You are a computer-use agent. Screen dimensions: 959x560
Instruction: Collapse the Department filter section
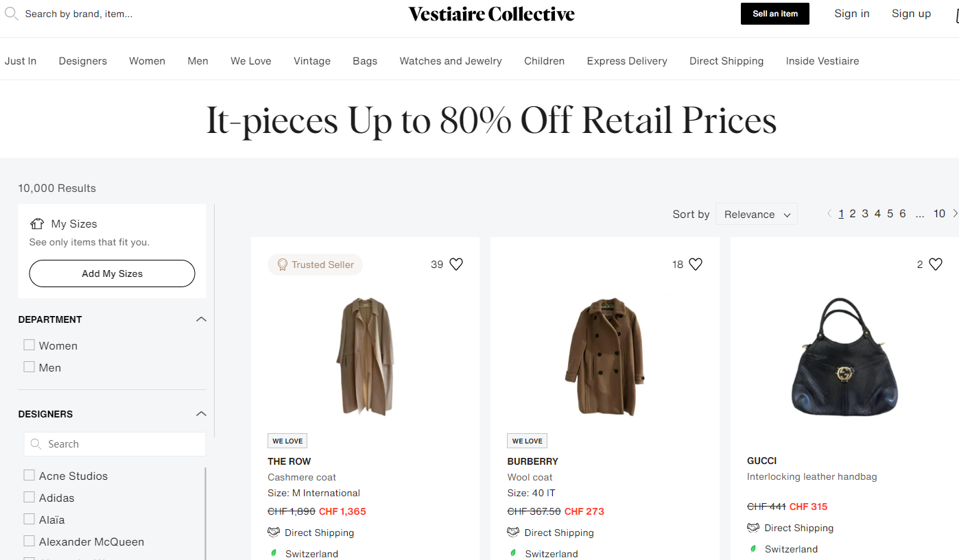coord(201,319)
